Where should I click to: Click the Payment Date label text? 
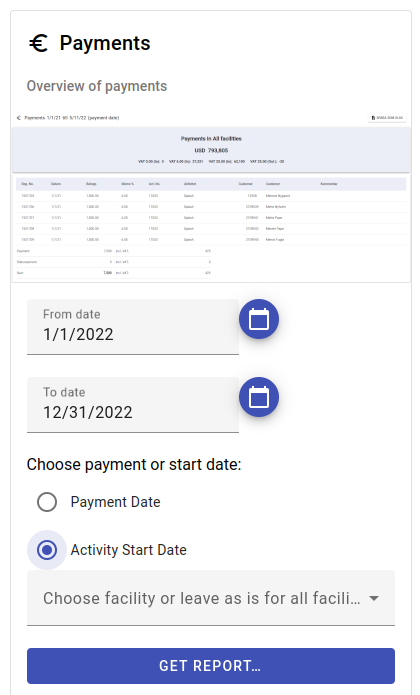tap(115, 502)
